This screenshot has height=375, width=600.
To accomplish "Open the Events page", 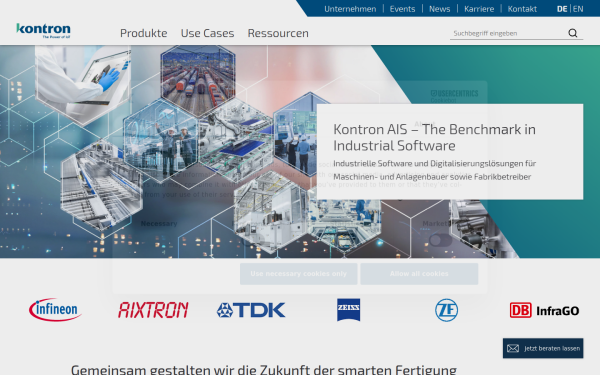I will (x=402, y=9).
